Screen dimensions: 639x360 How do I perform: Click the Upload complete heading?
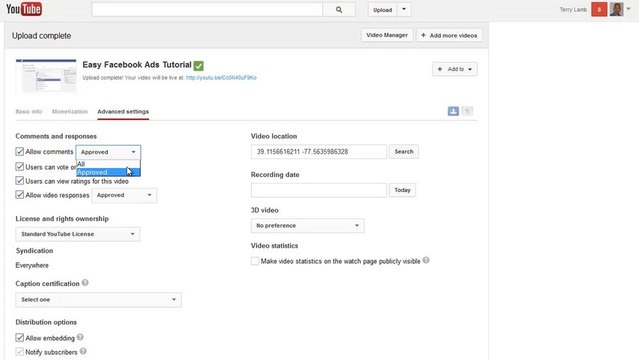click(42, 35)
